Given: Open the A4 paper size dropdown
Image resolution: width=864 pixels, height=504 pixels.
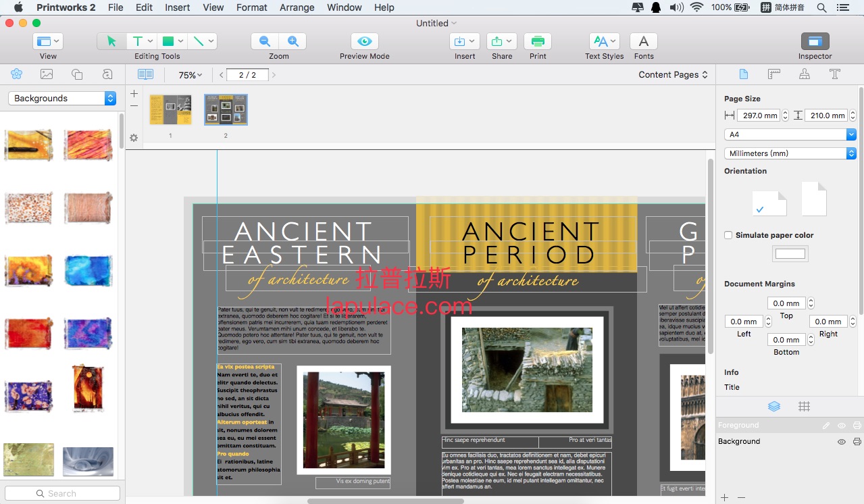Looking at the screenshot, I should 790,134.
